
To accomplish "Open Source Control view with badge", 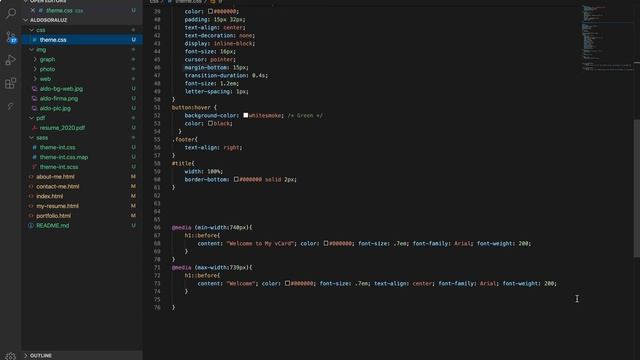I will tap(11, 38).
